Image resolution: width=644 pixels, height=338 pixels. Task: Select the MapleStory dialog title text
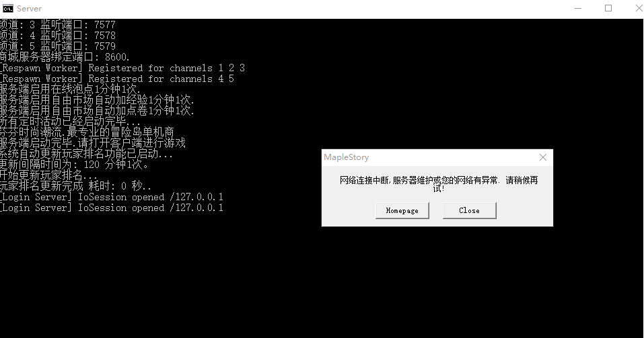coord(347,157)
